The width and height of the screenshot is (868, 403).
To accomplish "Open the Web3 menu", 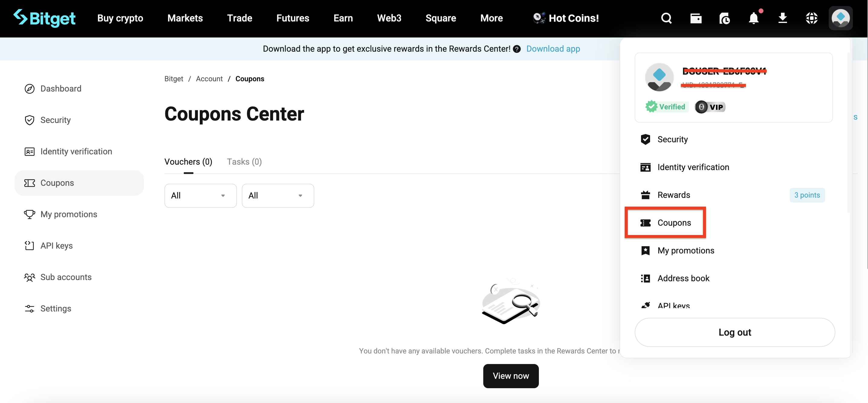I will [x=389, y=18].
